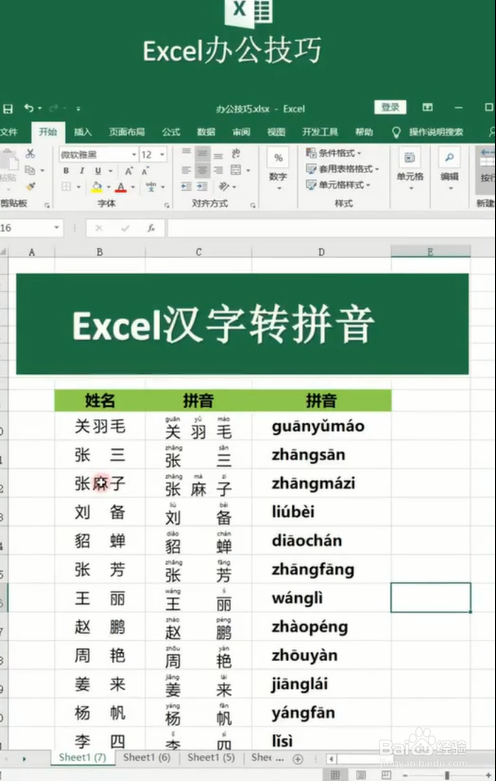Click the Insert Function fx icon
Image resolution: width=496 pixels, height=781 pixels.
pyautogui.click(x=151, y=228)
